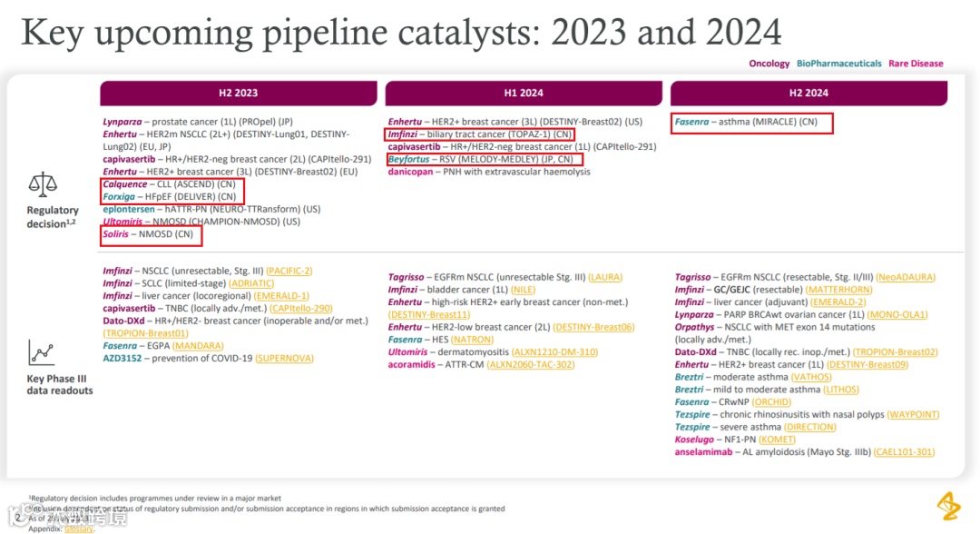
Task: Open the TROPION-Breast01 trial link
Action: [145, 333]
